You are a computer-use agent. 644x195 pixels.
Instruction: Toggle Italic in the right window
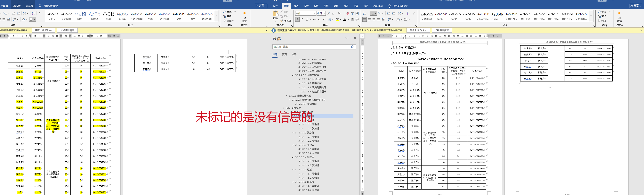[x=302, y=19]
